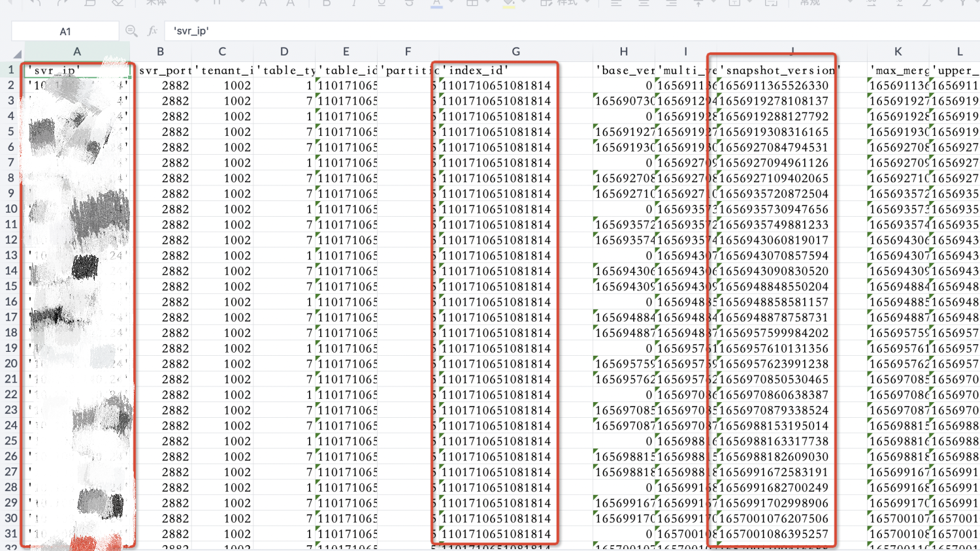Viewport: 980px width, 551px height.
Task: Click the 'index_id' header cell
Action: [516, 70]
